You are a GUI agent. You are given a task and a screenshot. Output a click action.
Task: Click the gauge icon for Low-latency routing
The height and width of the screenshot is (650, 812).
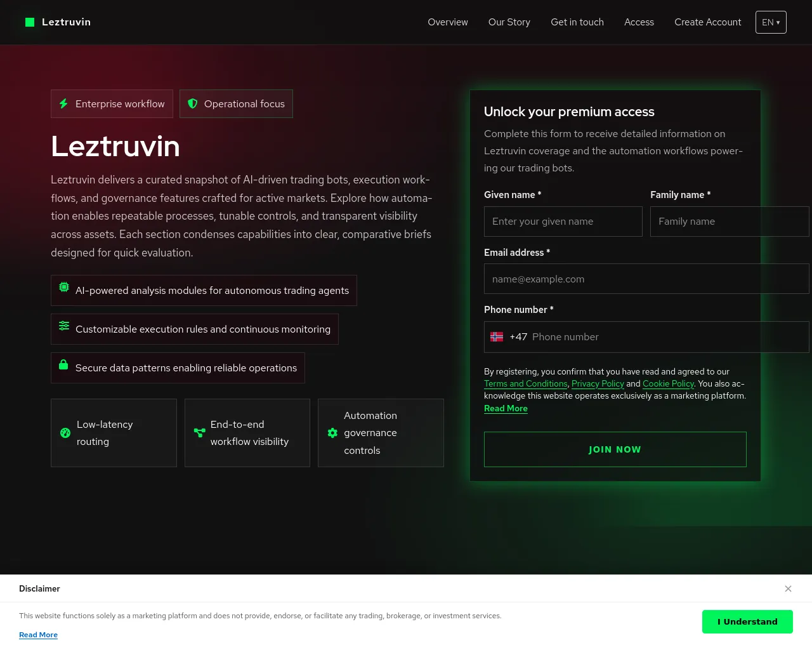tap(65, 433)
